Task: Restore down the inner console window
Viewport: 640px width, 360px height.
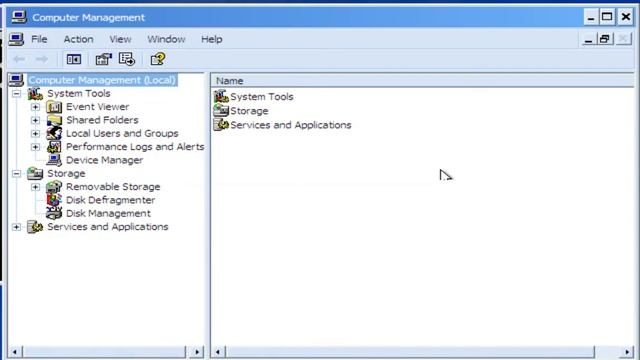Action: [x=605, y=39]
